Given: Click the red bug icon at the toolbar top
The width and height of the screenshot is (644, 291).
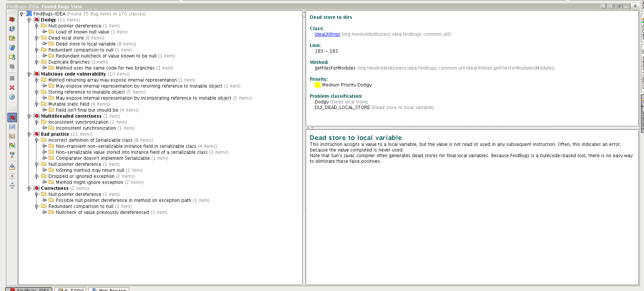Looking at the screenshot, I should [x=12, y=20].
